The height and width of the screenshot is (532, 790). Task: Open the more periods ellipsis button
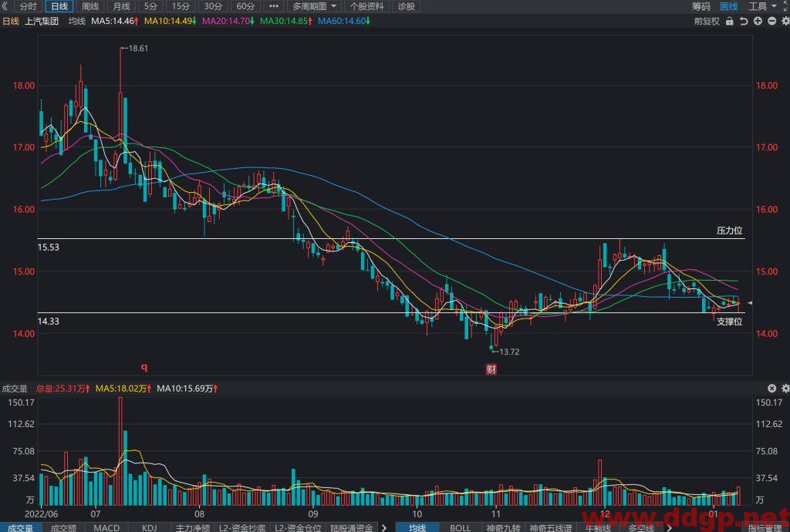tap(274, 6)
